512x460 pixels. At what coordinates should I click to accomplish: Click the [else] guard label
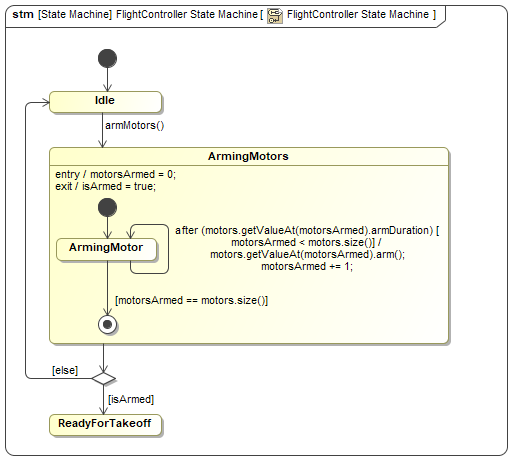pyautogui.click(x=65, y=370)
